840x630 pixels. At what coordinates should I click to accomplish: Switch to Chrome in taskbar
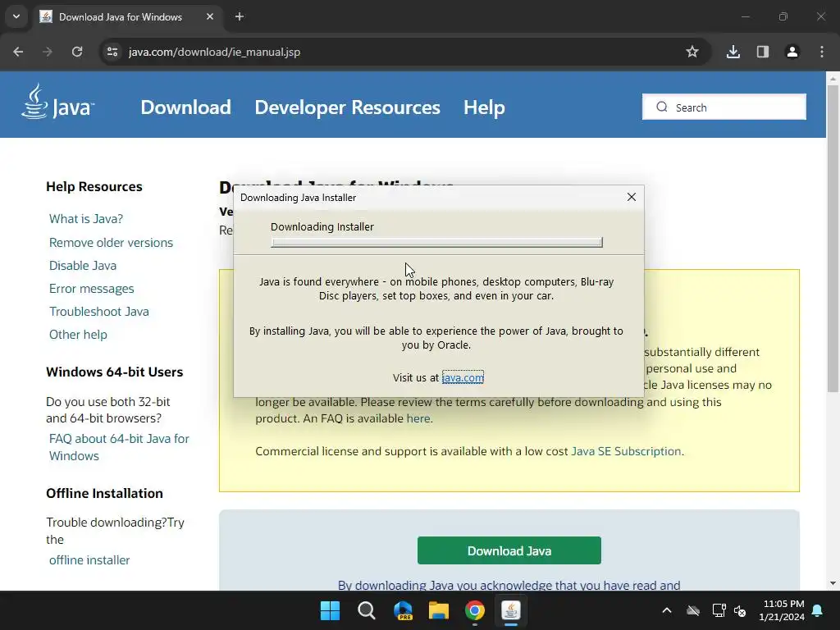tap(475, 610)
